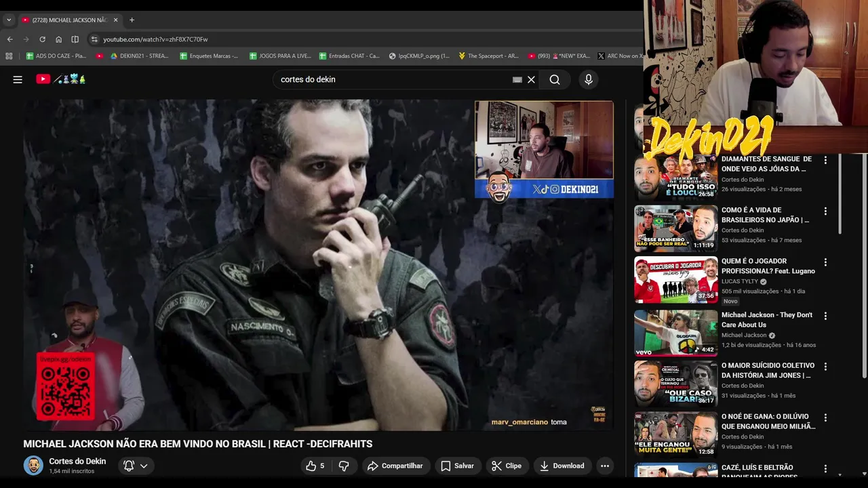This screenshot has width=868, height=488.
Task: Open 'Michael Jackson - They Don't Care About Us' title
Action: point(767,320)
